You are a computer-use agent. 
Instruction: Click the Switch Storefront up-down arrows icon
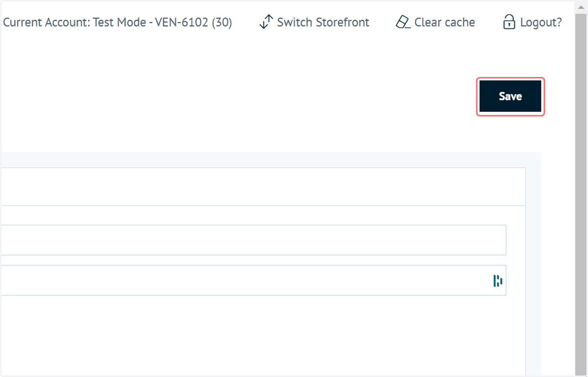[266, 22]
